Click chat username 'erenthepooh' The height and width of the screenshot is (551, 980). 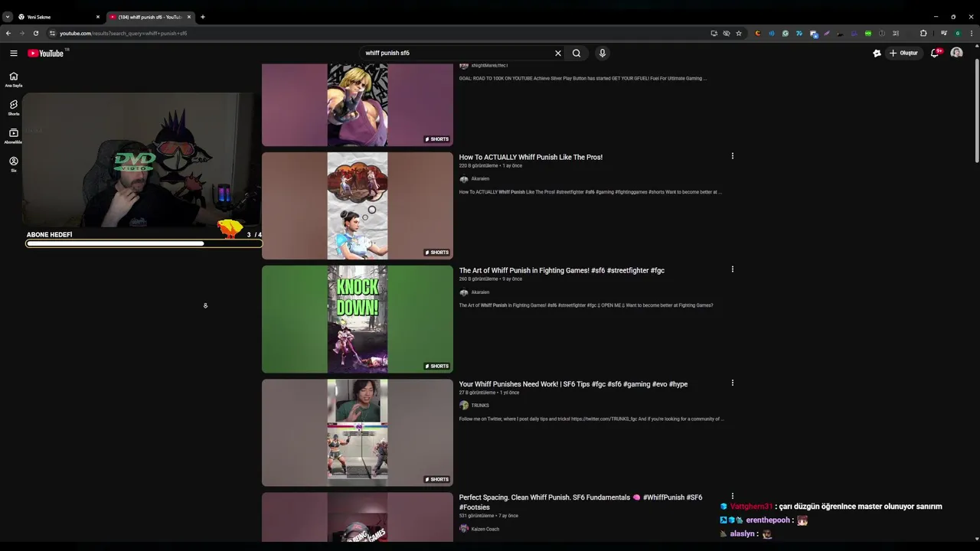coord(767,520)
